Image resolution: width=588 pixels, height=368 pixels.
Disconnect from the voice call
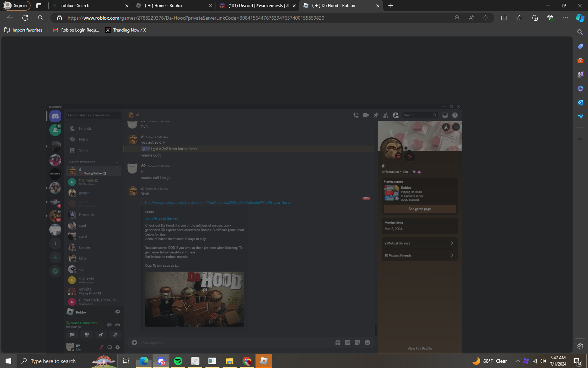(118, 325)
